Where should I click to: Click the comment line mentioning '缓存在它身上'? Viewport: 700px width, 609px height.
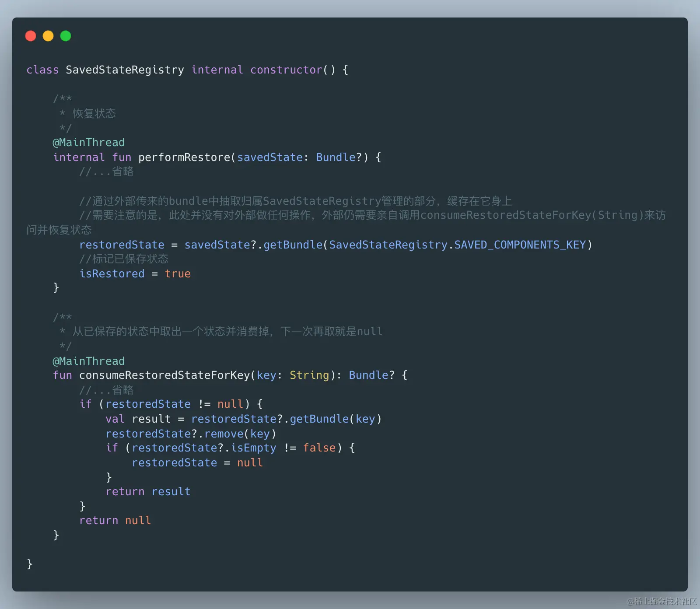tap(296, 201)
